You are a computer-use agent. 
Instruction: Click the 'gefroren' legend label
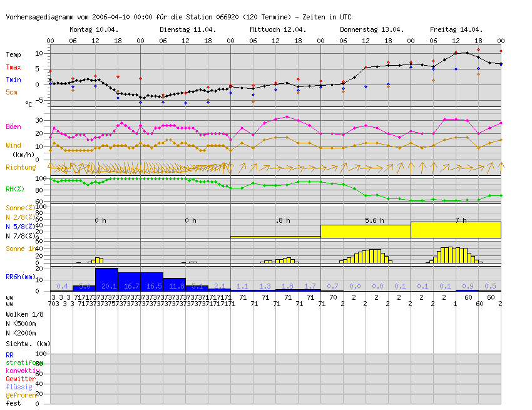point(21,395)
